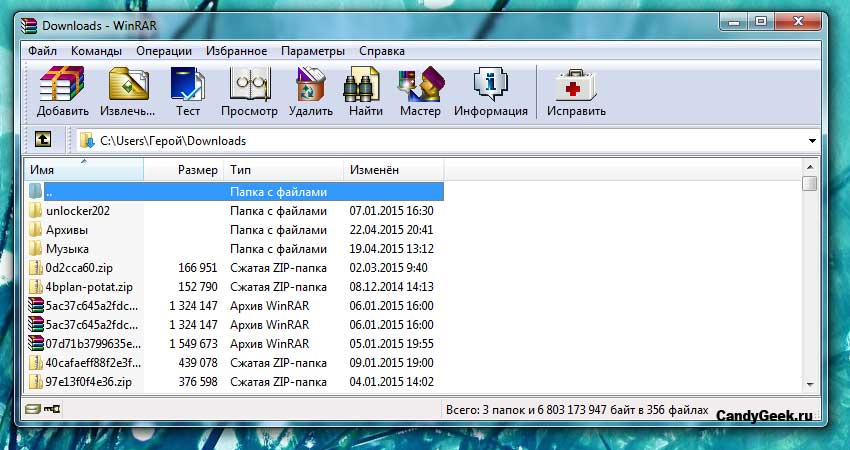Select the Архивы folder name
Image resolution: width=850 pixels, height=450 pixels.
(x=67, y=229)
